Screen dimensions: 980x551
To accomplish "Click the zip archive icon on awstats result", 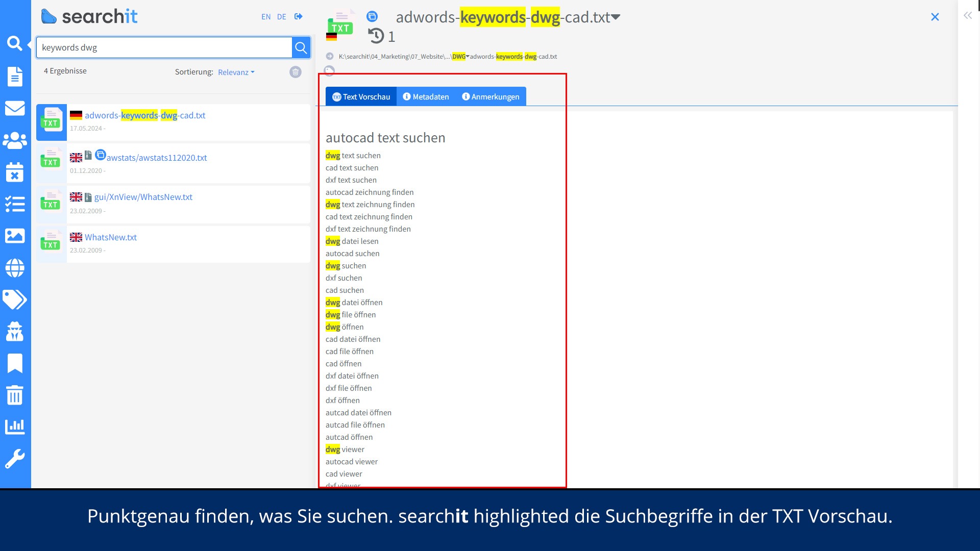I will 88,155.
